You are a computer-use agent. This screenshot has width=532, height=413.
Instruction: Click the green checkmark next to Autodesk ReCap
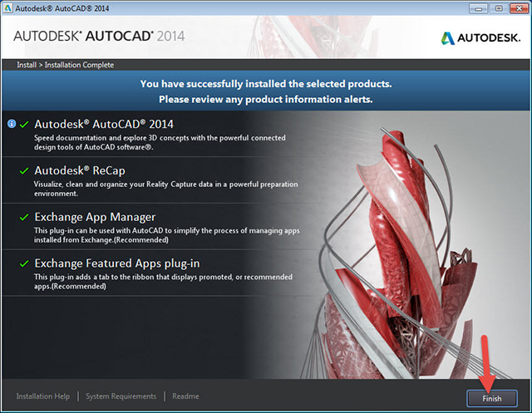click(x=24, y=170)
